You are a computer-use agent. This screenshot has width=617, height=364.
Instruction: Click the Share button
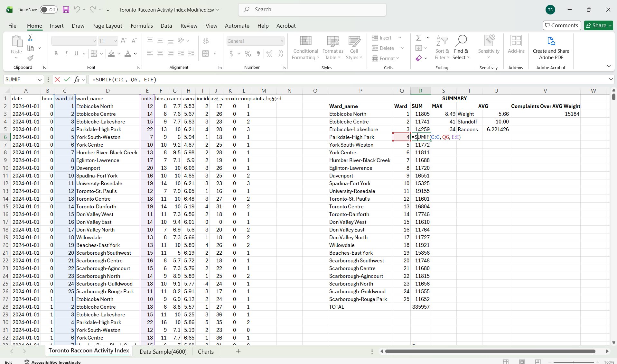tap(598, 25)
